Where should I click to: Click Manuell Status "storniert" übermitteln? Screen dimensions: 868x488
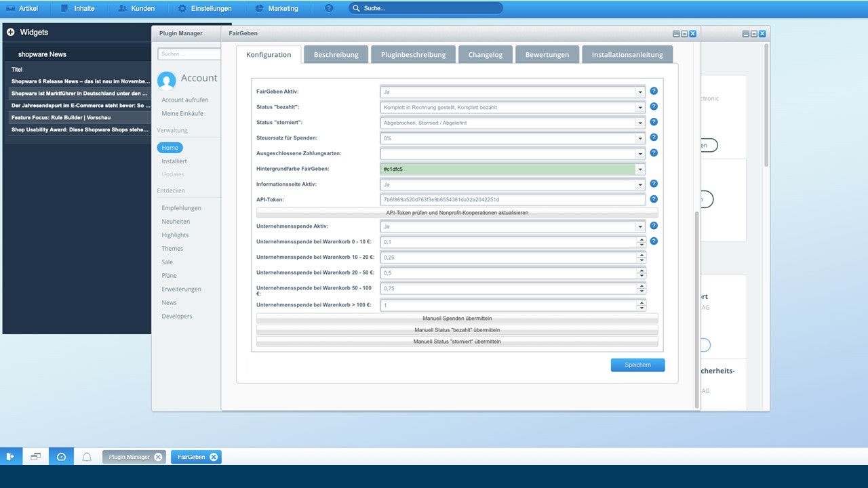point(457,342)
